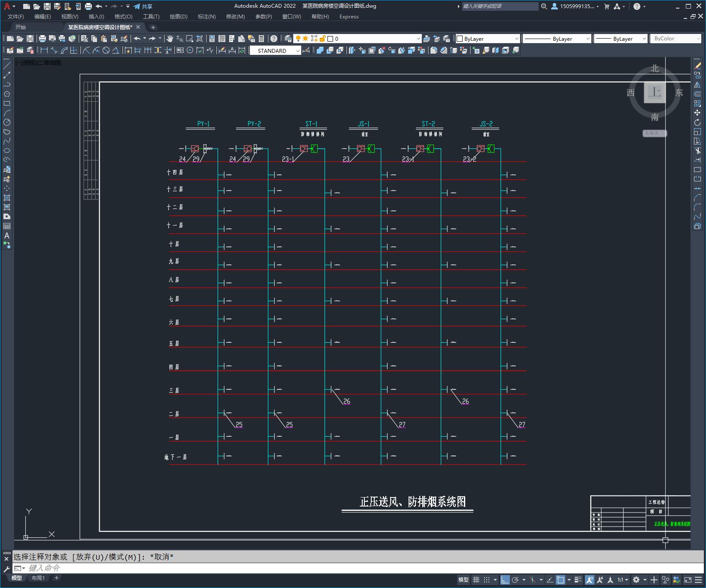Select the Table tool
706x588 pixels.
(7, 226)
